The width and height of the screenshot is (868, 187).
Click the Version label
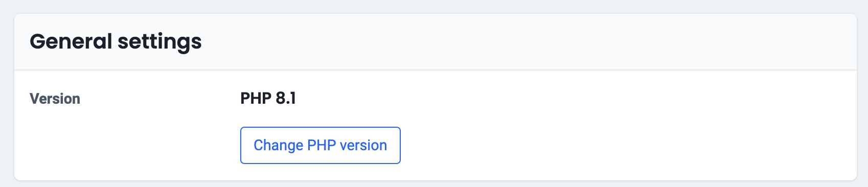tap(55, 99)
